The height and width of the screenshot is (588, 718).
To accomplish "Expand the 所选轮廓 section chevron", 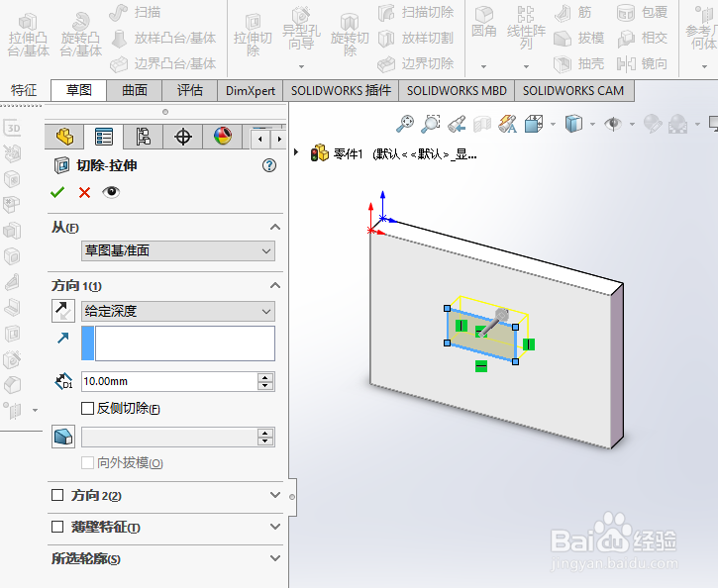I will click(x=274, y=557).
